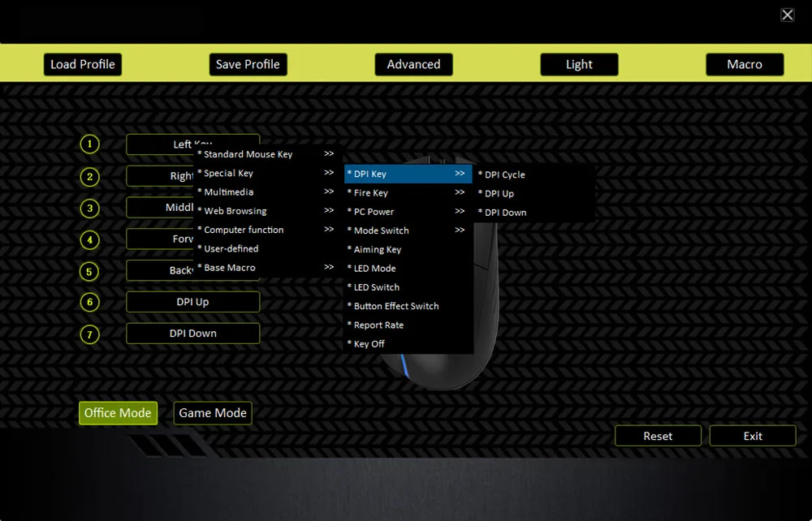The width and height of the screenshot is (812, 521).
Task: Choose LED Mode option
Action: pyautogui.click(x=408, y=268)
